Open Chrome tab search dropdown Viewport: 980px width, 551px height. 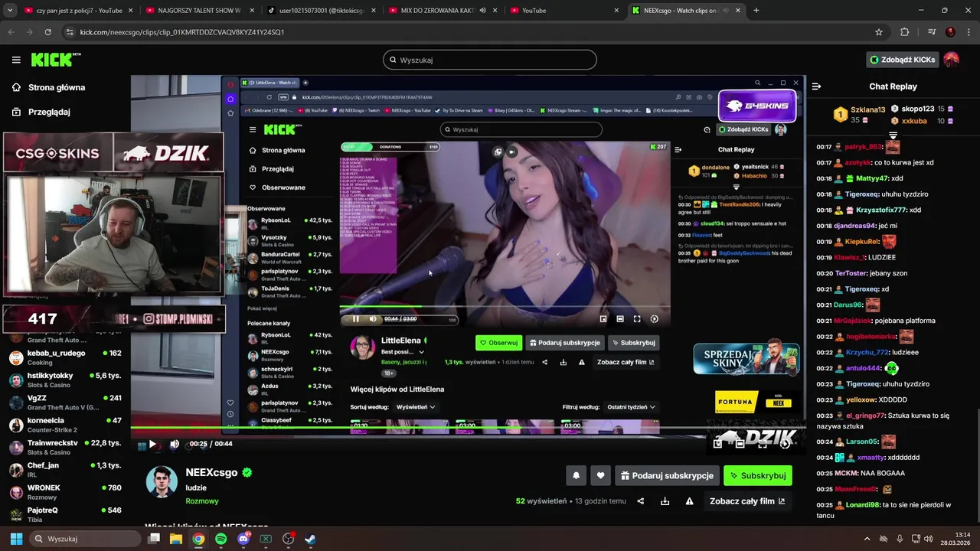11,10
